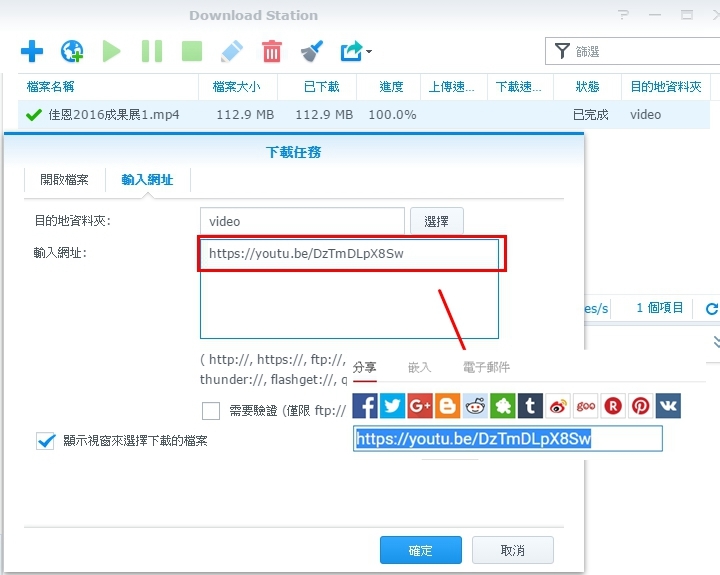Viewport: 720px width, 575px height.
Task: Click the Download Station help question icon
Action: 623,15
